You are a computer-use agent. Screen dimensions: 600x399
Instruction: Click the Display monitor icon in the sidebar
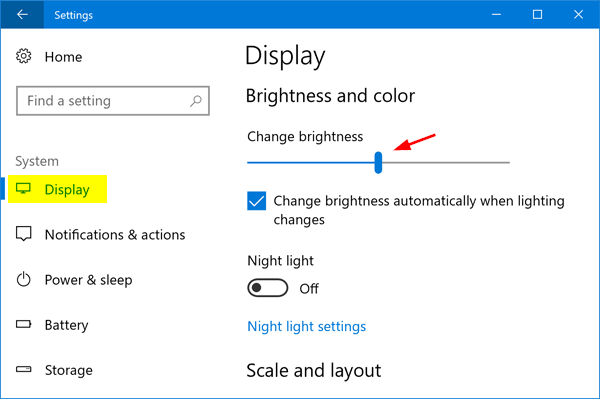coord(23,189)
